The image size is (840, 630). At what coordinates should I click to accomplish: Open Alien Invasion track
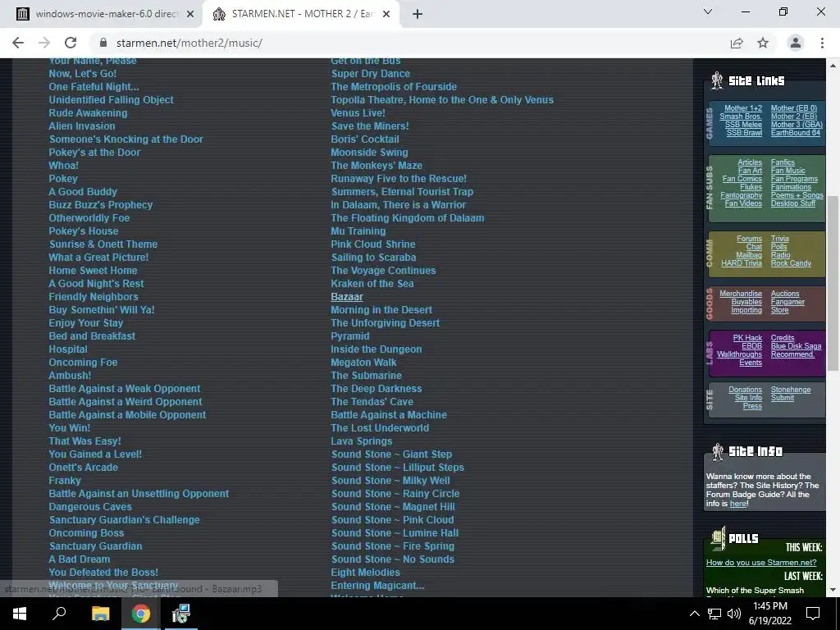(82, 126)
